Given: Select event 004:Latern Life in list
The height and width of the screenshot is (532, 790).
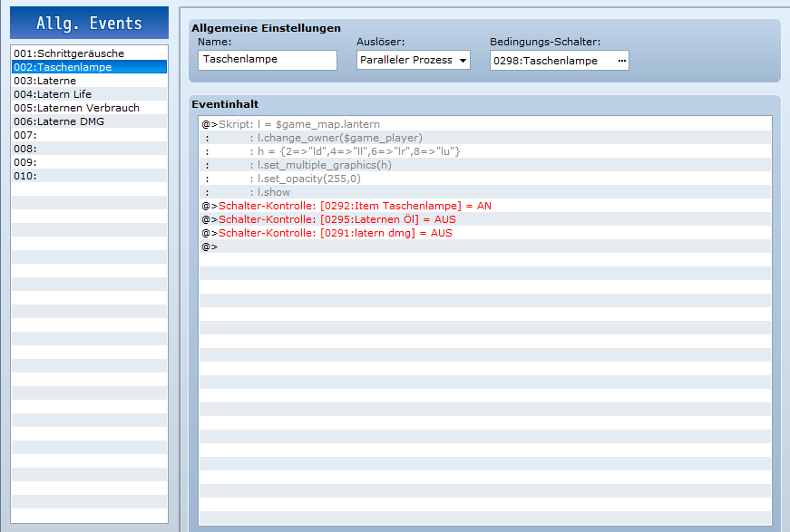Looking at the screenshot, I should click(x=89, y=94).
